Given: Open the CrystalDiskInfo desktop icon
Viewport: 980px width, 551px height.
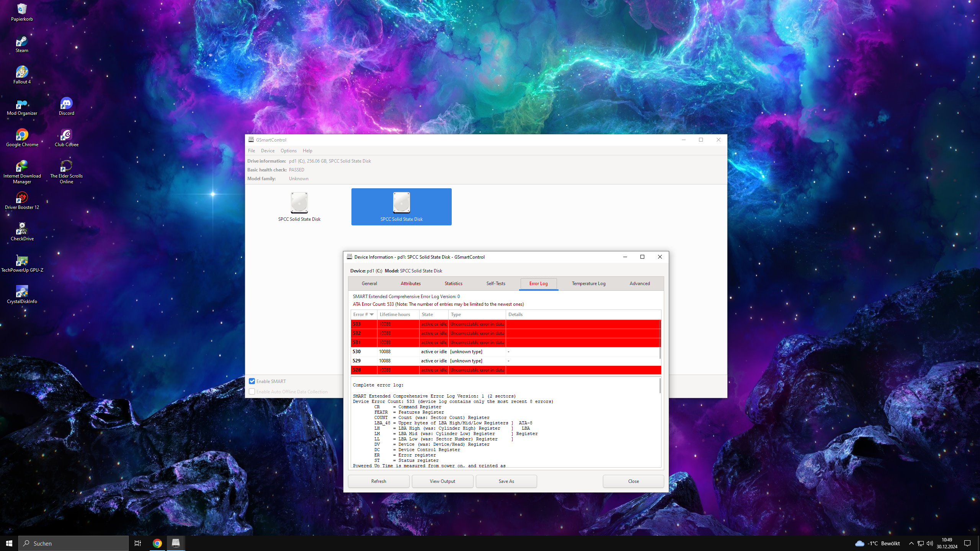Looking at the screenshot, I should [22, 292].
